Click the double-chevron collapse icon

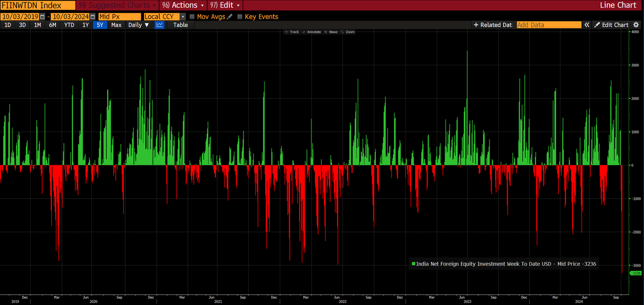tap(587, 25)
